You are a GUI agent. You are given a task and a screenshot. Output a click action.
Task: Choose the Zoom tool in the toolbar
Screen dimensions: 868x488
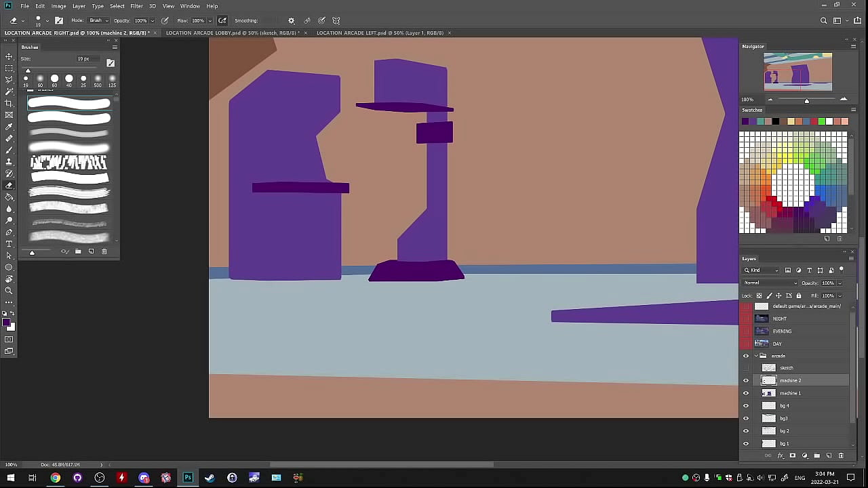point(9,291)
